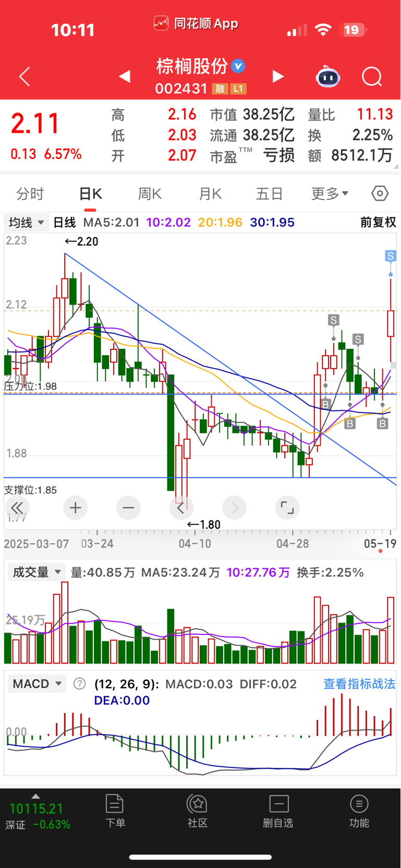The height and width of the screenshot is (868, 401).
Task: Tap the 压力位:1.98 resistance label
Action: (x=30, y=386)
